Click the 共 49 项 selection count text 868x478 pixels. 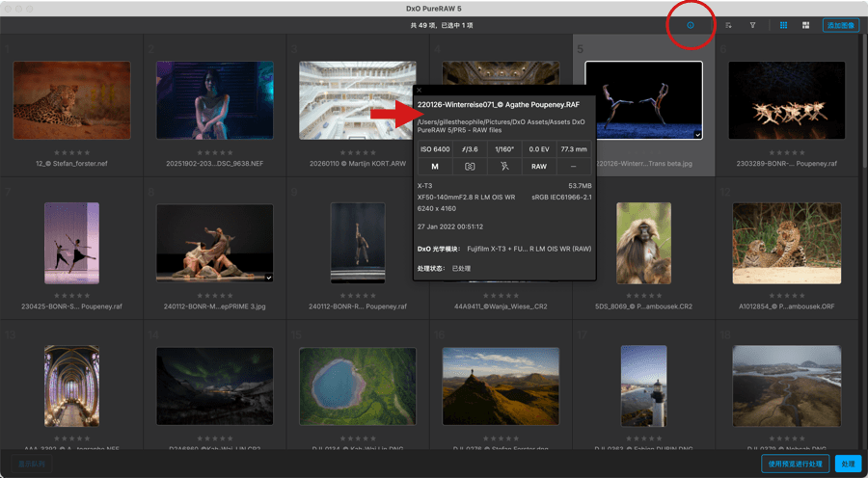[442, 25]
